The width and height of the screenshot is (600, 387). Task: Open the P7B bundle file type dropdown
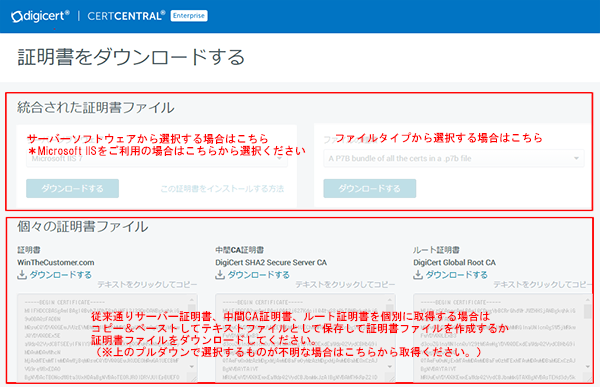coord(454,158)
